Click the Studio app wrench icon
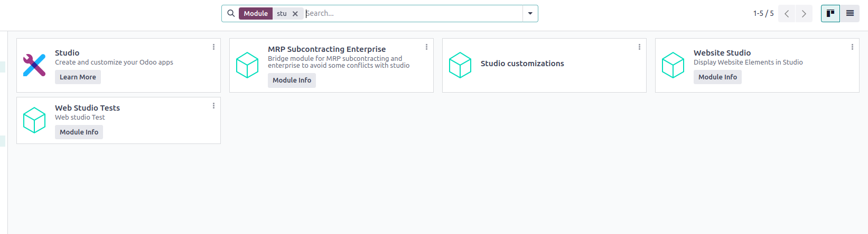The height and width of the screenshot is (234, 868). 34,65
